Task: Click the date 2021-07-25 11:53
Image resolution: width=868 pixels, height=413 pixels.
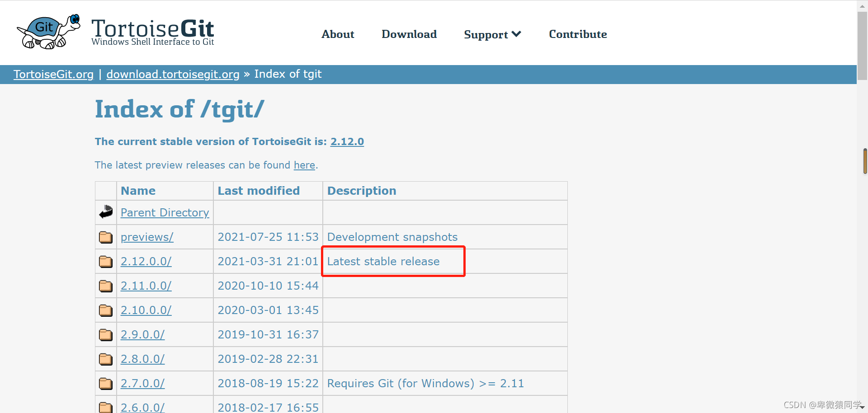Action: point(268,237)
